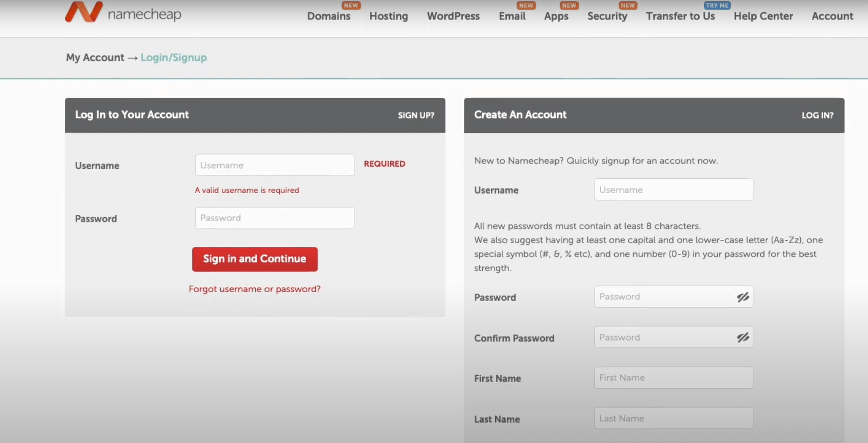Click Forgot username or password link
Image resolution: width=868 pixels, height=443 pixels.
255,289
